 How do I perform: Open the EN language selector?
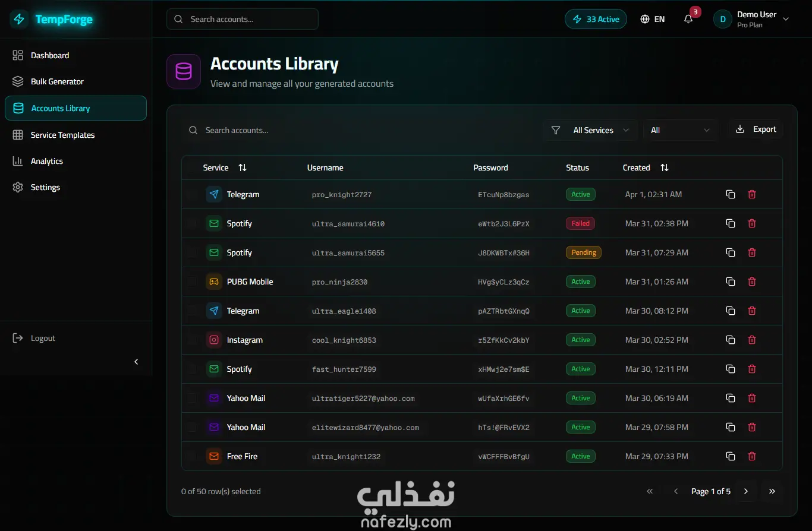click(652, 19)
